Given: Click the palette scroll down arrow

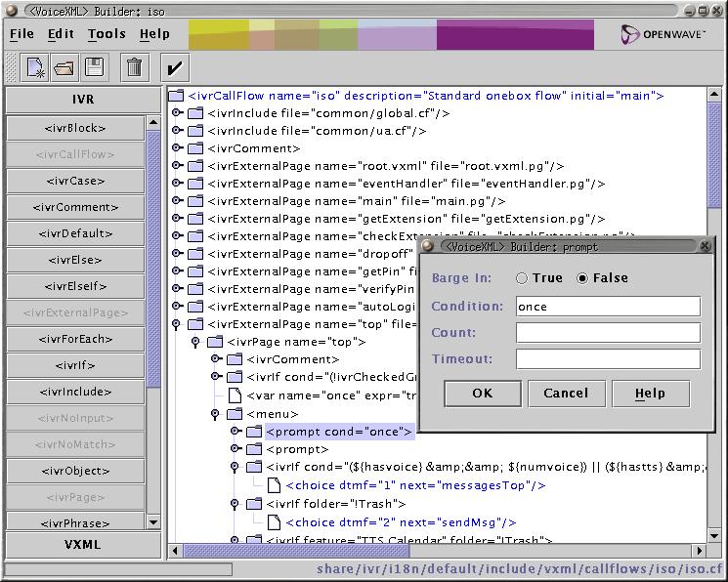Looking at the screenshot, I should (x=153, y=522).
